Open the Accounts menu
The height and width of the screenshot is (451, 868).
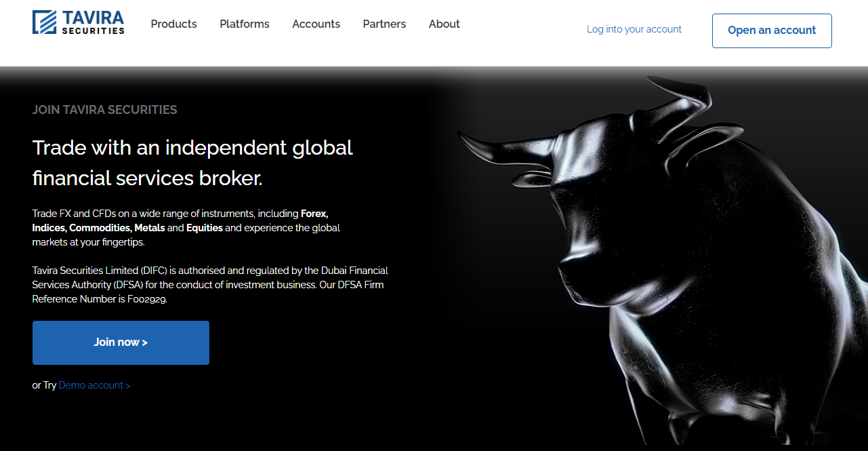(x=316, y=24)
